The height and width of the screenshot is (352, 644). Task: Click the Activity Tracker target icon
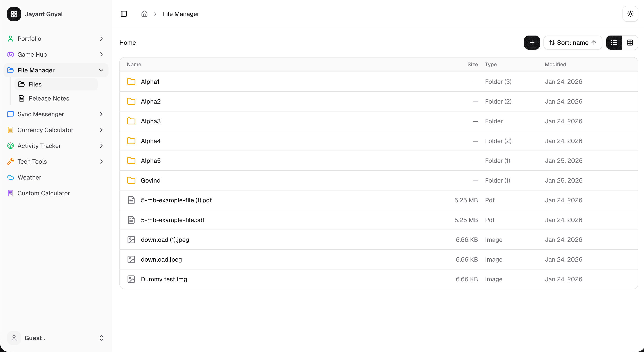point(11,146)
